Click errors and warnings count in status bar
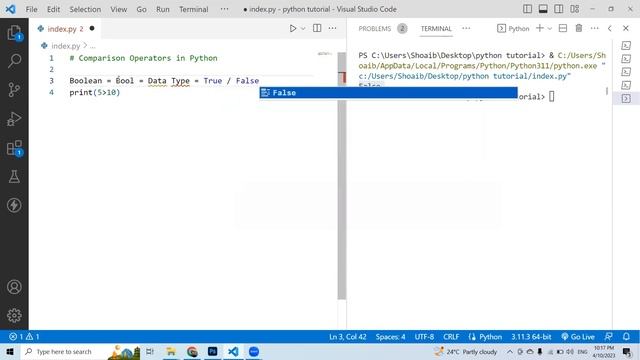The height and width of the screenshot is (360, 640). (x=24, y=337)
